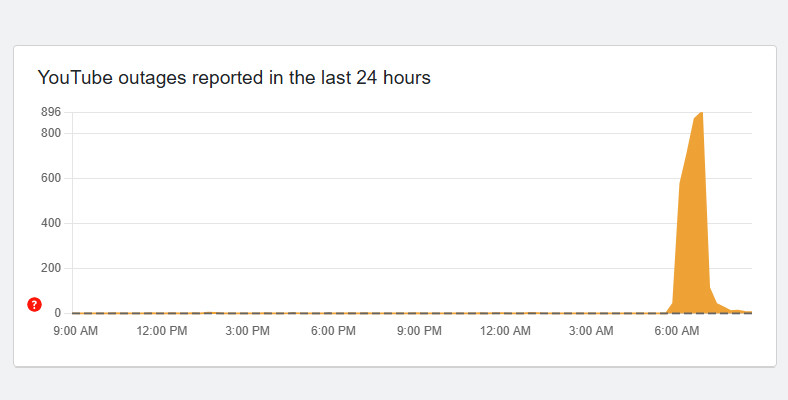Click the chart title about YouTube outages
The width and height of the screenshot is (788, 400).
[x=233, y=78]
